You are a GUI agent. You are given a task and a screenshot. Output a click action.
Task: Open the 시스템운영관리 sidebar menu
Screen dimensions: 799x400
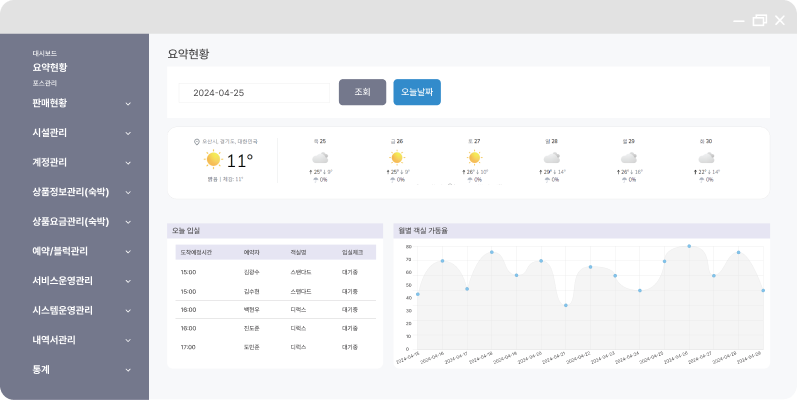pos(62,310)
